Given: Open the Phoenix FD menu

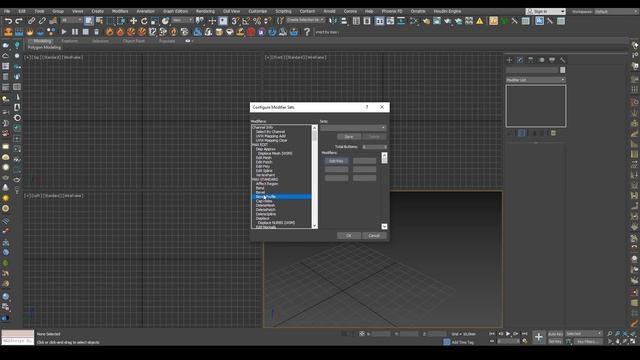Looking at the screenshot, I should click(x=392, y=11).
